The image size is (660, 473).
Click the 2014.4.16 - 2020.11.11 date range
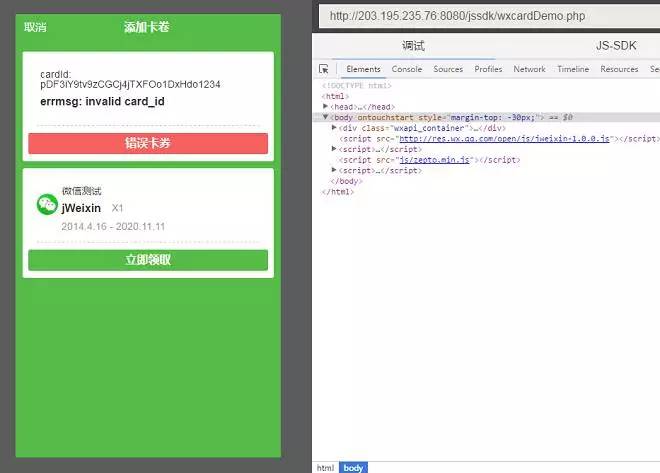click(113, 226)
